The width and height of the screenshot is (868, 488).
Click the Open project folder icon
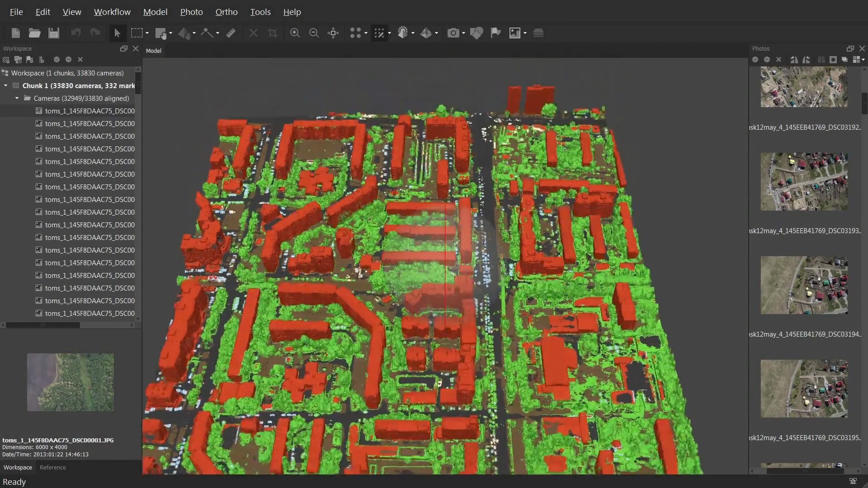[x=35, y=33]
